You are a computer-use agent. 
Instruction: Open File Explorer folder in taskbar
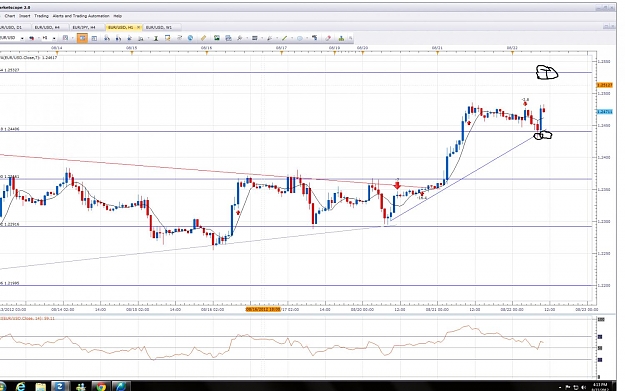pos(41,386)
